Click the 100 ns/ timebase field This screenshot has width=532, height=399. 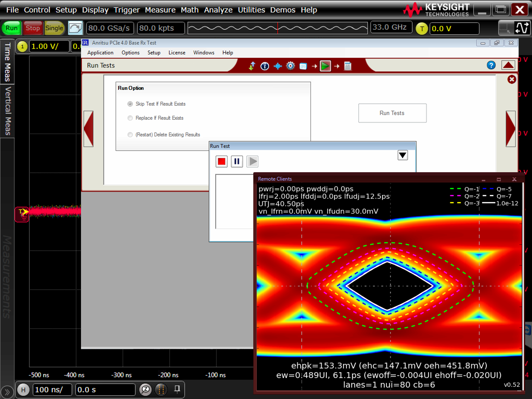pos(52,389)
